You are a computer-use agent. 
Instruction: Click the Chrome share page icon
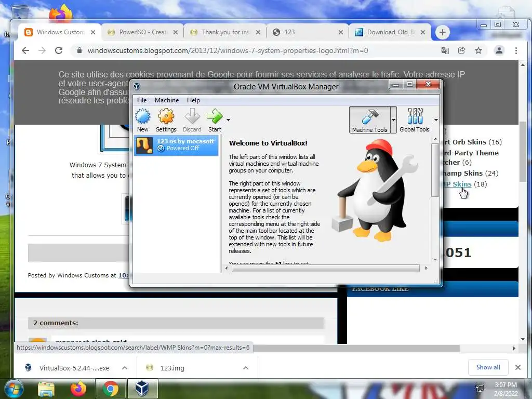tap(461, 50)
